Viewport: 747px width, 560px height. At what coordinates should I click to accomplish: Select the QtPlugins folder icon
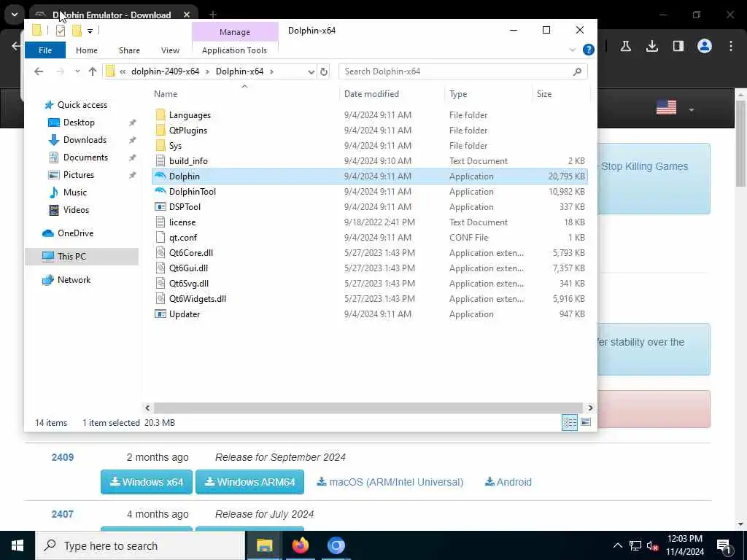pyautogui.click(x=160, y=130)
